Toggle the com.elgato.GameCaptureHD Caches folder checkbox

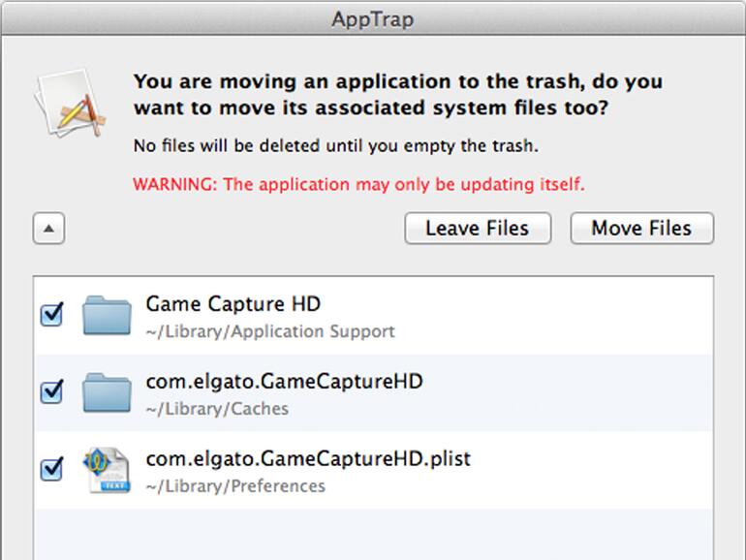click(x=51, y=391)
